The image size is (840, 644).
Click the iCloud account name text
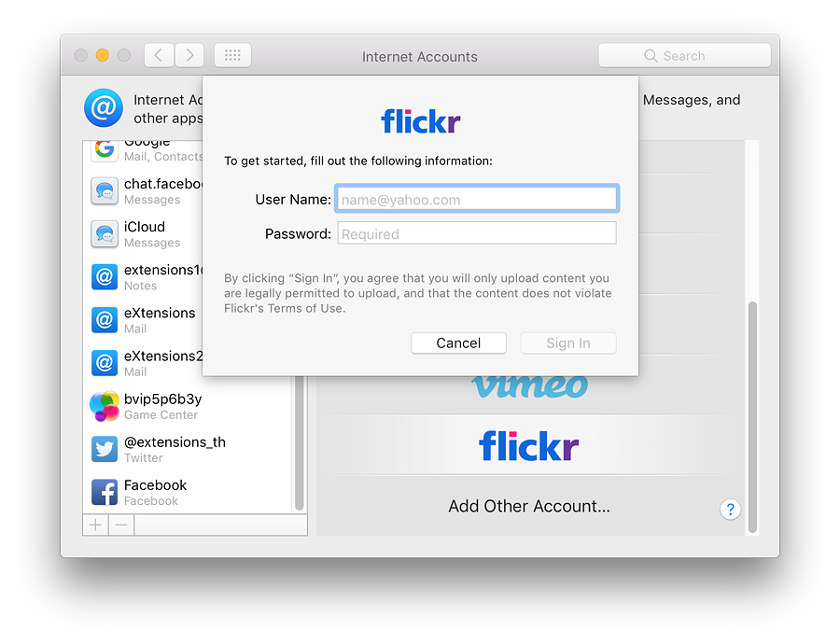point(145,227)
